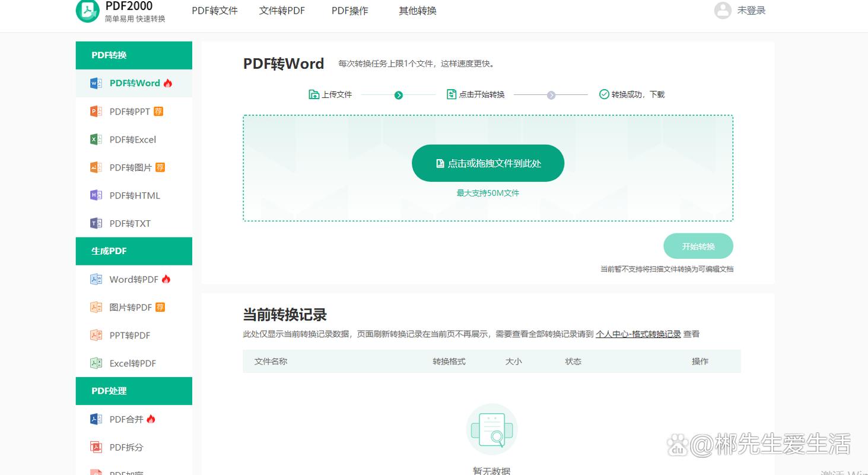Image resolution: width=868 pixels, height=475 pixels.
Task: Choose Excel转PDF in the sidebar
Action: pos(132,363)
